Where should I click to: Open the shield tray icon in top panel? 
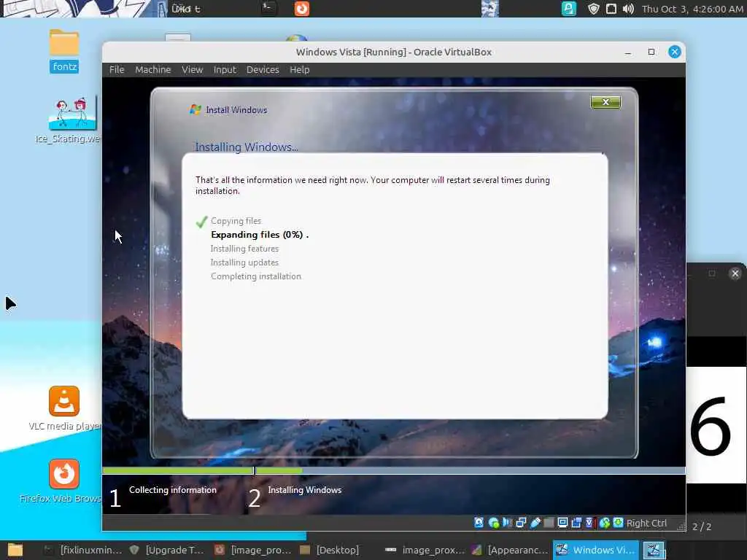pos(593,9)
